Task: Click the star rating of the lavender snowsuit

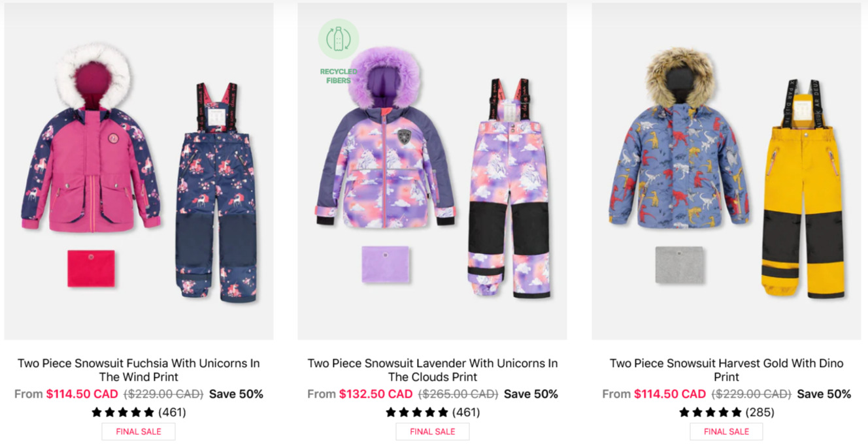Action: point(417,413)
